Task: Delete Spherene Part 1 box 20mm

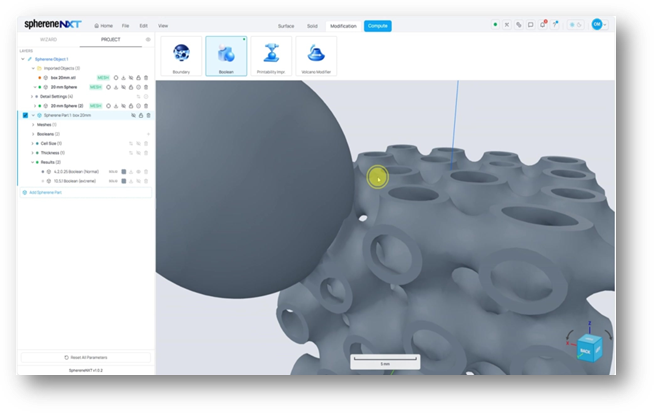Action: pos(148,115)
